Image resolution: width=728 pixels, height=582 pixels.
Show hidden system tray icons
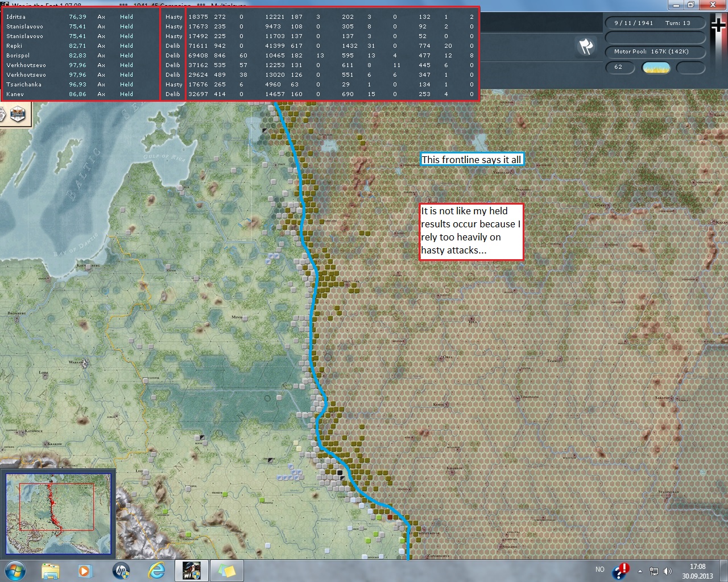coord(640,571)
